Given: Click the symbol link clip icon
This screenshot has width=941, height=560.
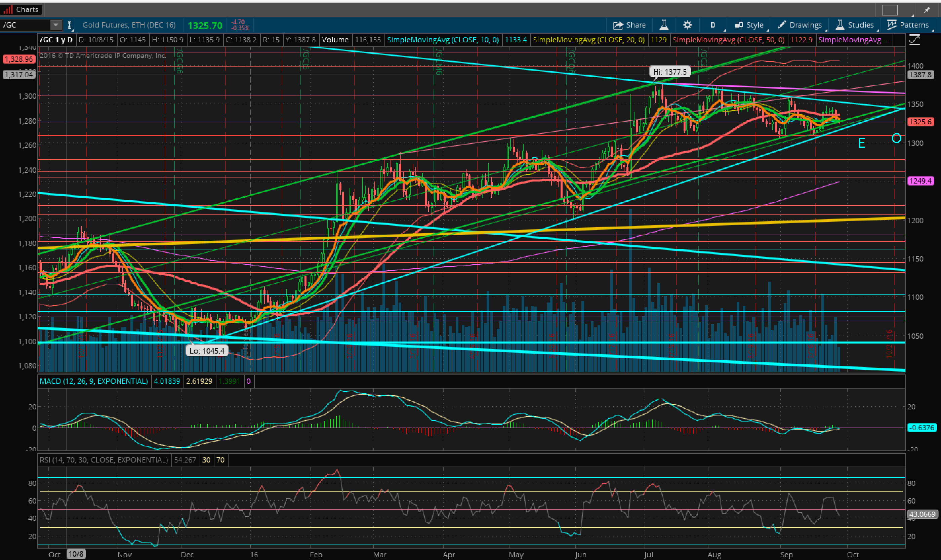Looking at the screenshot, I should [x=70, y=25].
